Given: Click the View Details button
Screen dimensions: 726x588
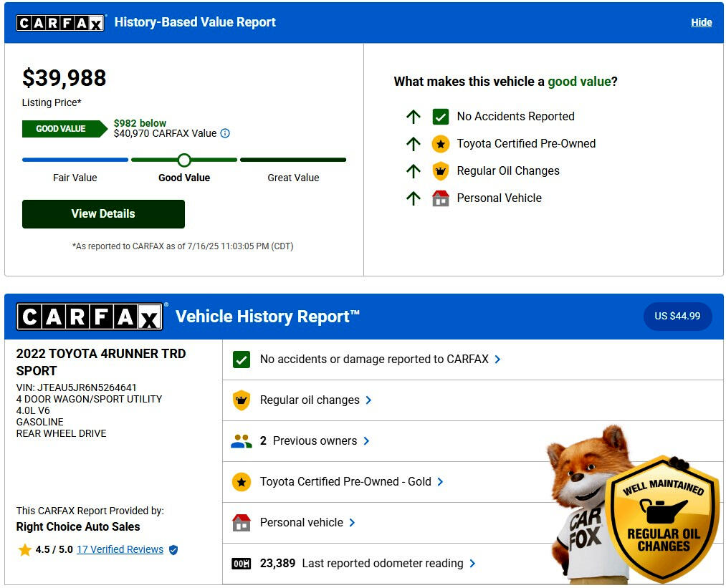Looking at the screenshot, I should click(x=103, y=214).
